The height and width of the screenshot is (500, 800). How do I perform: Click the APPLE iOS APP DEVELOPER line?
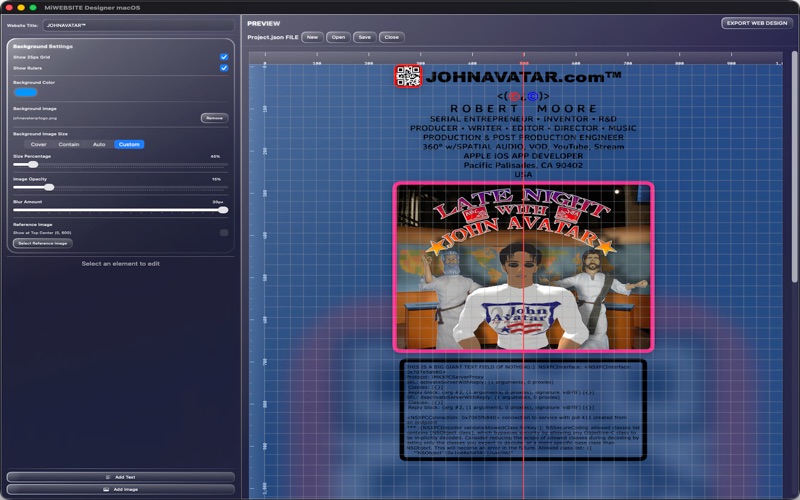point(523,156)
